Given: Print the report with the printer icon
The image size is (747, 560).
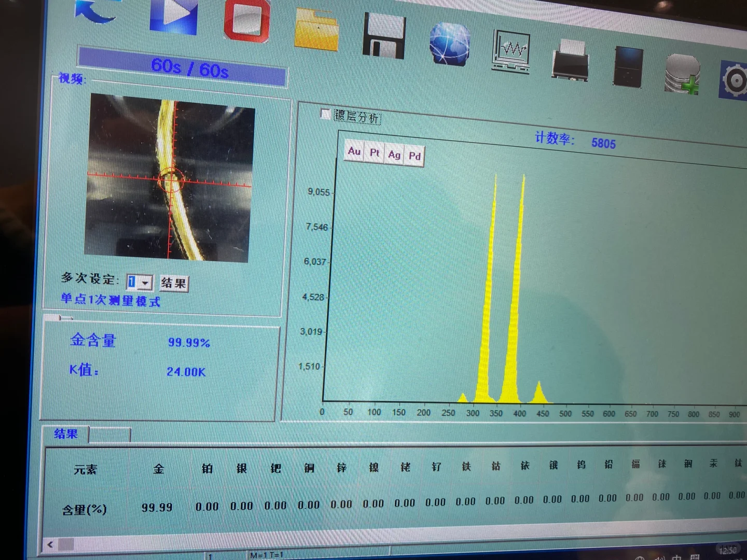Looking at the screenshot, I should (570, 60).
